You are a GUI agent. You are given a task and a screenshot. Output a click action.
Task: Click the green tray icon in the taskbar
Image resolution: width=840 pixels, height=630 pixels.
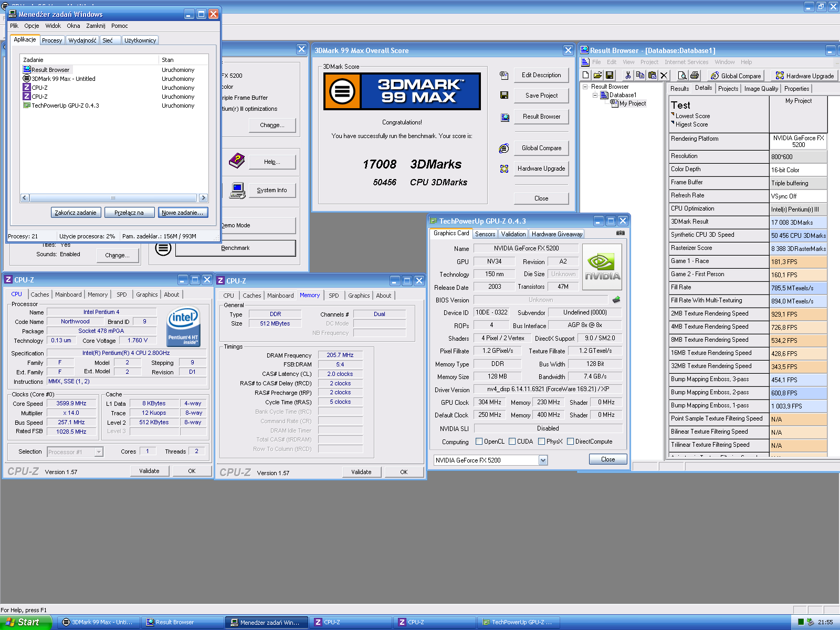tap(801, 622)
